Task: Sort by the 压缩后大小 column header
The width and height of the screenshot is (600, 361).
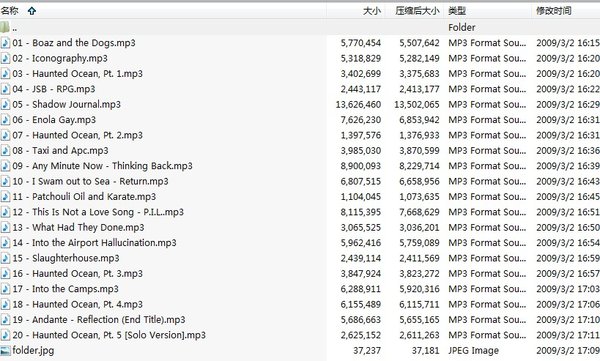Action: pos(417,11)
